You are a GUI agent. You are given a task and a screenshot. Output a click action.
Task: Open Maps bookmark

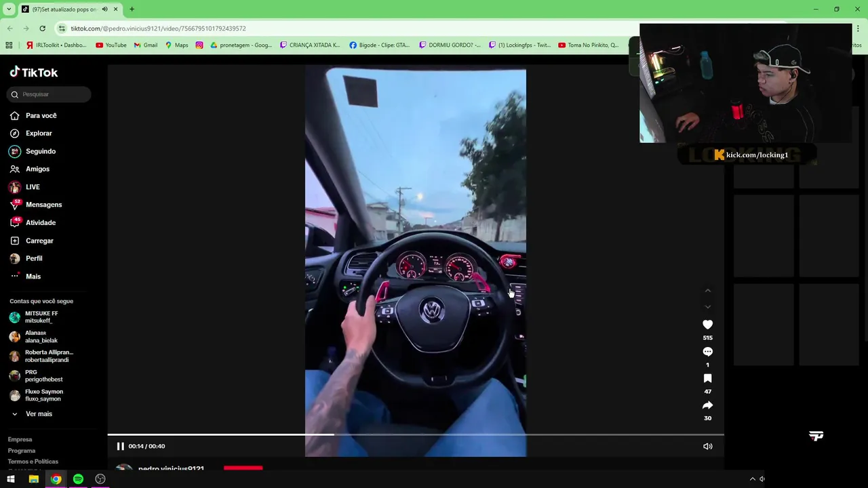click(176, 45)
